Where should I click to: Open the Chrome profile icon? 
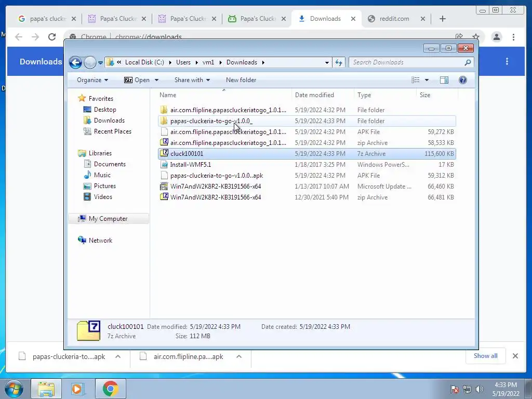click(496, 37)
